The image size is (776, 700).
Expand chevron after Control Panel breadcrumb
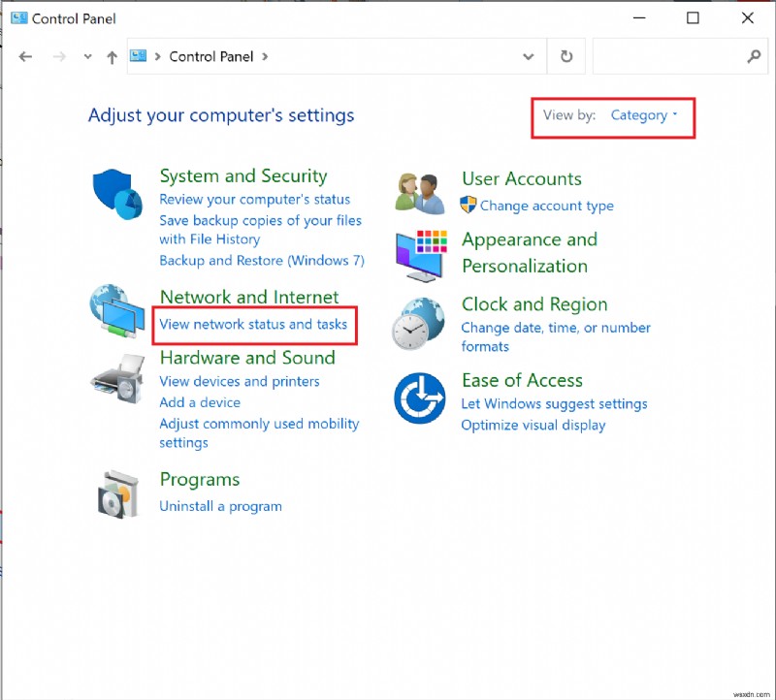pyautogui.click(x=265, y=56)
